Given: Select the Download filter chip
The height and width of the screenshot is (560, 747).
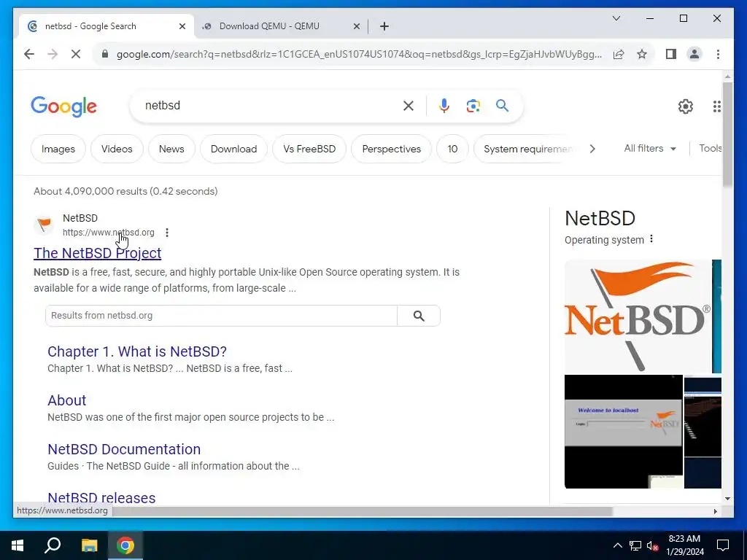Looking at the screenshot, I should pyautogui.click(x=234, y=149).
